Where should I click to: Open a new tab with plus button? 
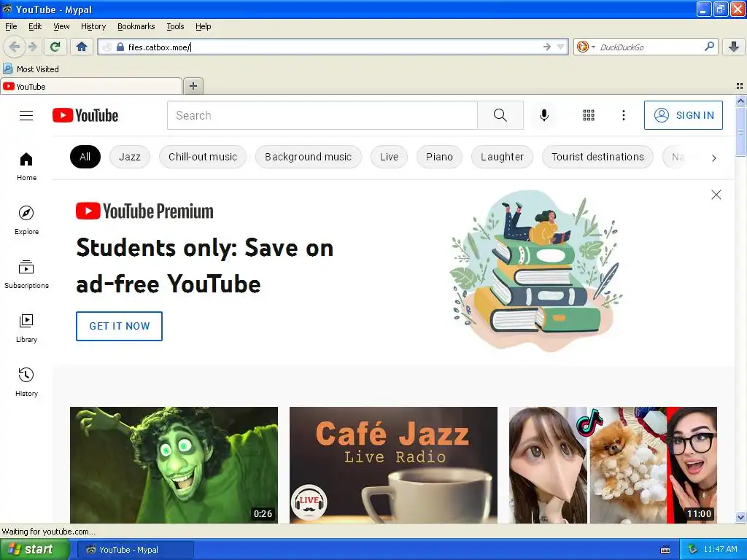click(x=193, y=86)
